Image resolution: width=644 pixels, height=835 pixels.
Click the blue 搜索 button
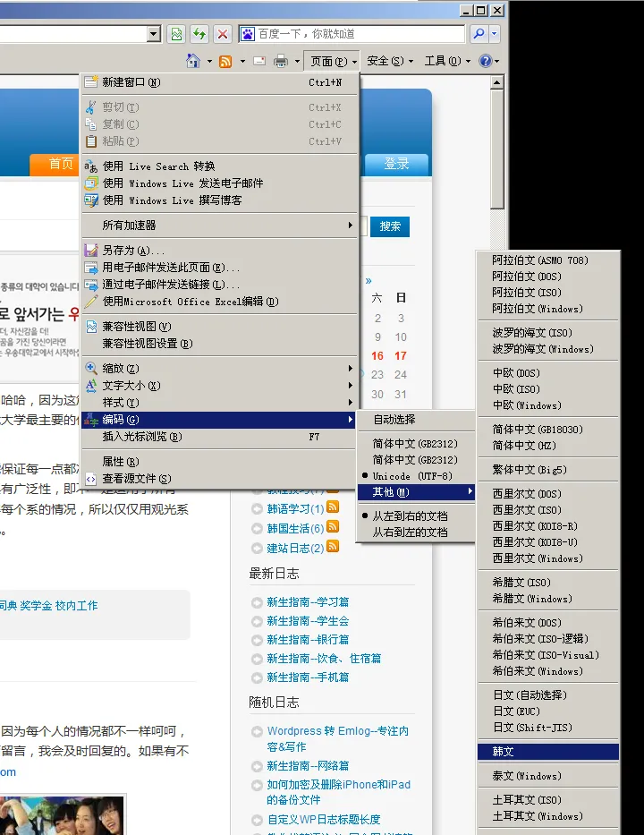pos(390,226)
